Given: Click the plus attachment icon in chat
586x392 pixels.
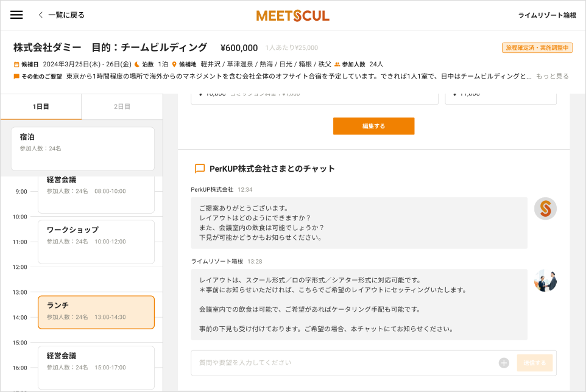Looking at the screenshot, I should (x=504, y=363).
